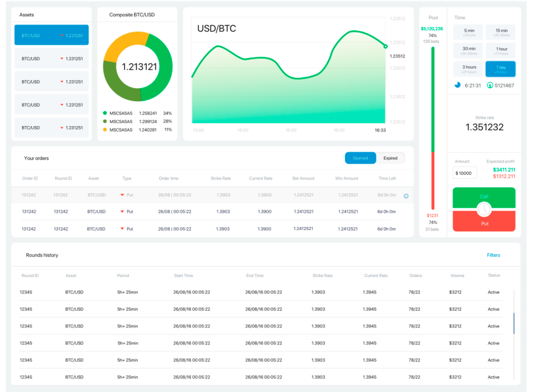This screenshot has width=533, height=392.
Task: Click the clock icon between Call and Put
Action: point(484,210)
